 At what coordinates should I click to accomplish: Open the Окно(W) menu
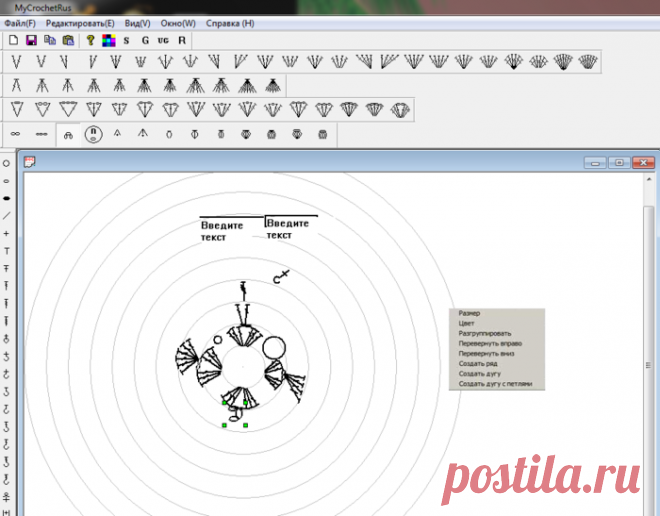pos(178,24)
